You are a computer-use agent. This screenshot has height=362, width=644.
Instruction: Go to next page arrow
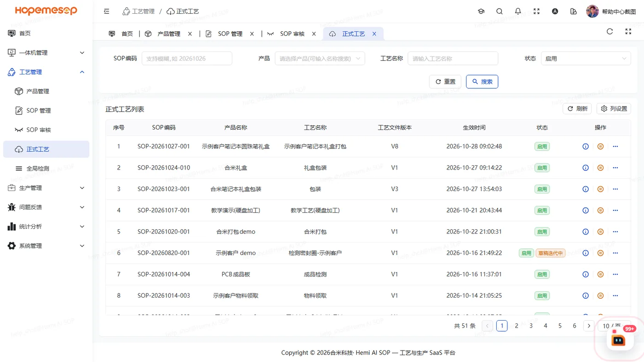tap(589, 326)
